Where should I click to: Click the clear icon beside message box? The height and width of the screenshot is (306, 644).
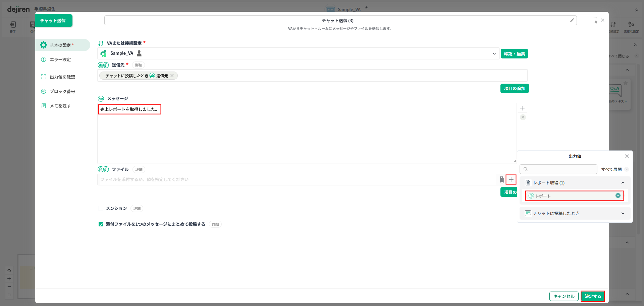click(x=523, y=117)
